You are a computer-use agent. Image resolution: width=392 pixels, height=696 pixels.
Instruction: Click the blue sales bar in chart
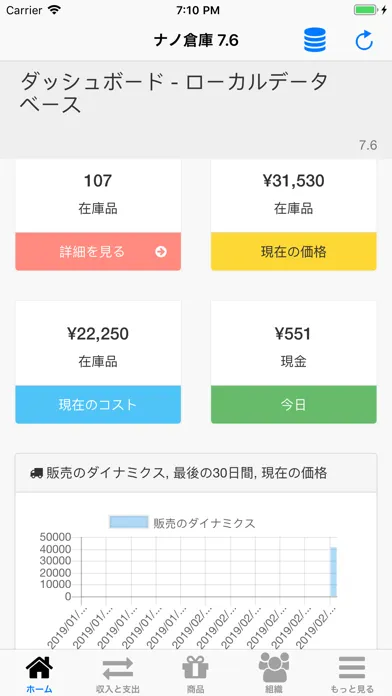[333, 572]
